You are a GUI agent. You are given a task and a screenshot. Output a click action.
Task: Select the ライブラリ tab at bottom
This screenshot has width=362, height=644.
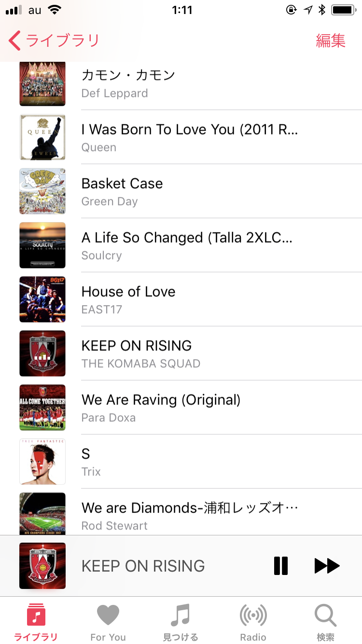point(36,622)
